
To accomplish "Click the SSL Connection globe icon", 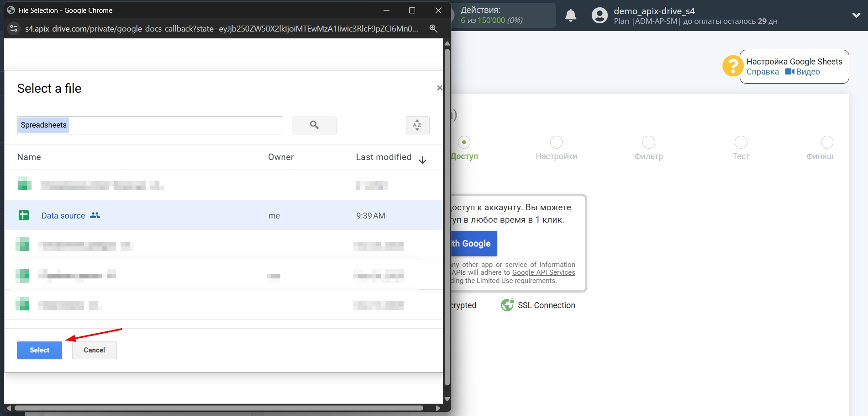I will point(508,305).
